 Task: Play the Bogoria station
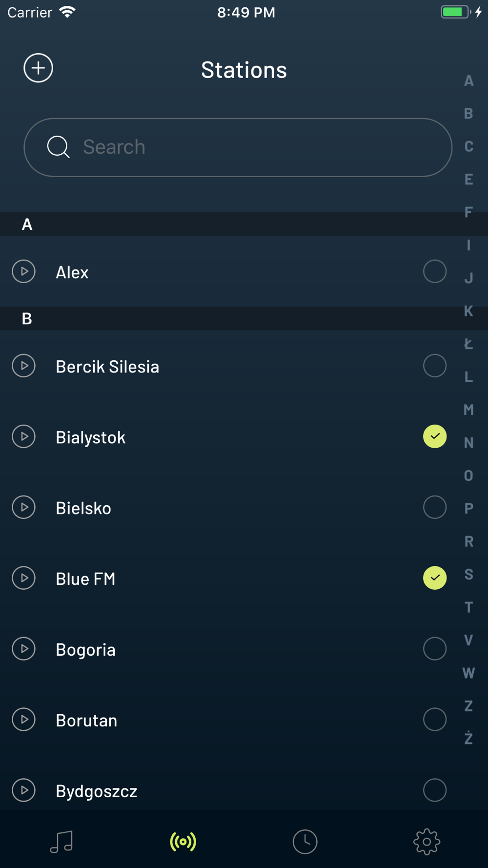[24, 649]
